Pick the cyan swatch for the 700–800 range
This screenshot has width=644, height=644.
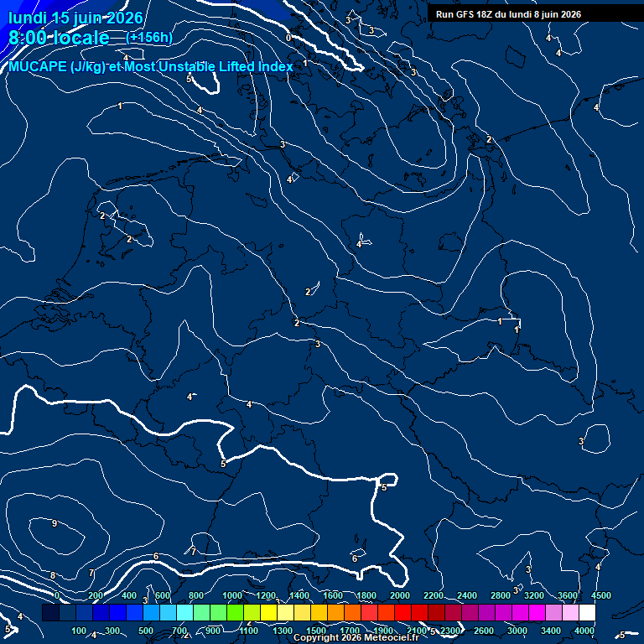(x=184, y=612)
